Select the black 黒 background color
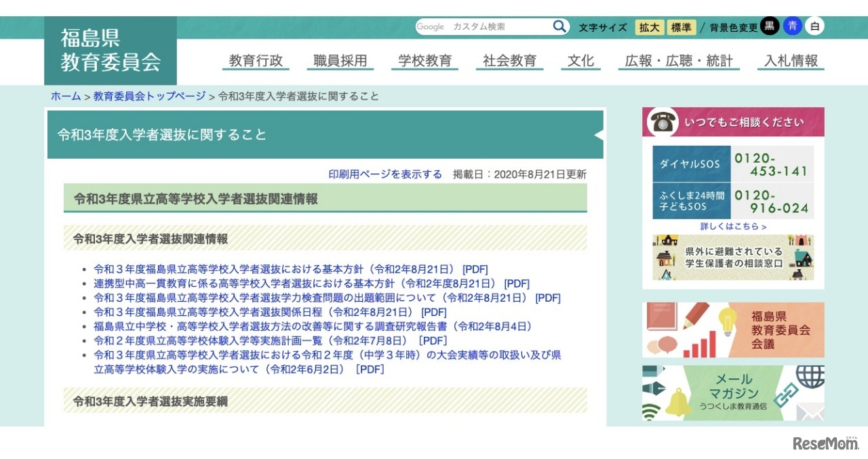The image size is (868, 459). pyautogui.click(x=770, y=26)
